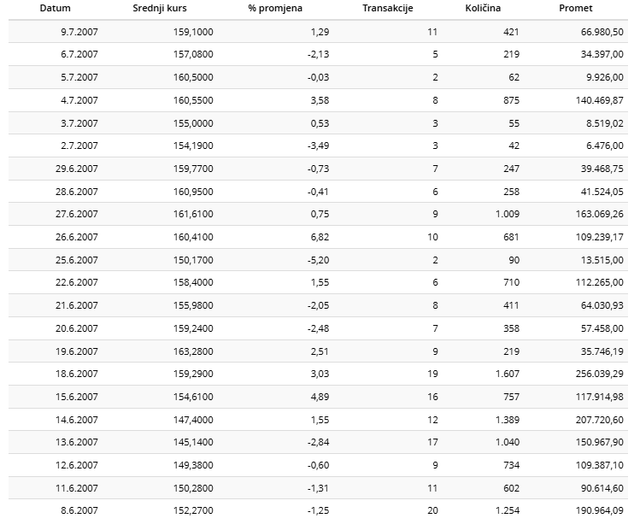Image resolution: width=640 pixels, height=520 pixels.
Task: Click the Srednji kurs column header
Action: pos(160,8)
